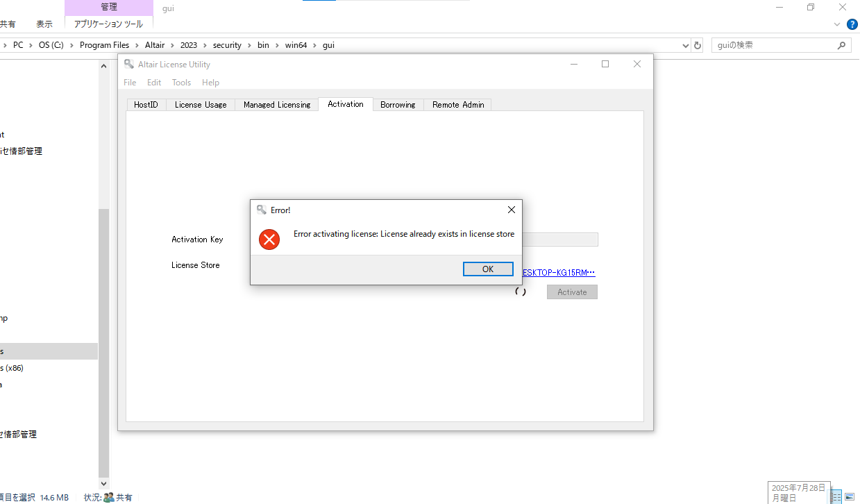Click the gui folder in the breadcrumb
860x504 pixels.
coord(328,45)
